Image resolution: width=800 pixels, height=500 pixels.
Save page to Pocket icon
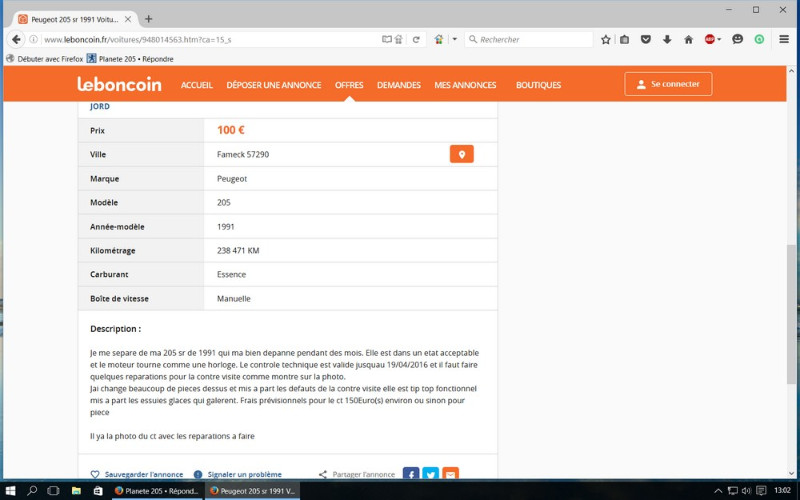[x=646, y=39]
